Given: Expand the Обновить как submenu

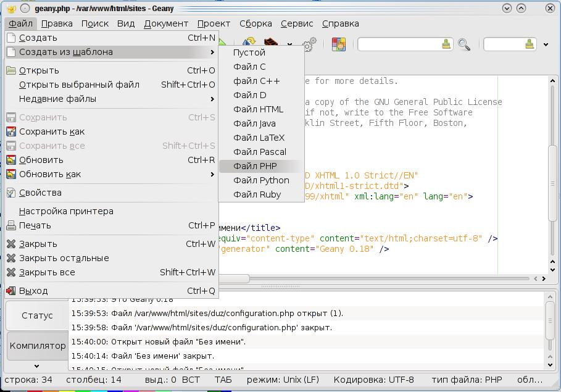Looking at the screenshot, I should point(212,174).
